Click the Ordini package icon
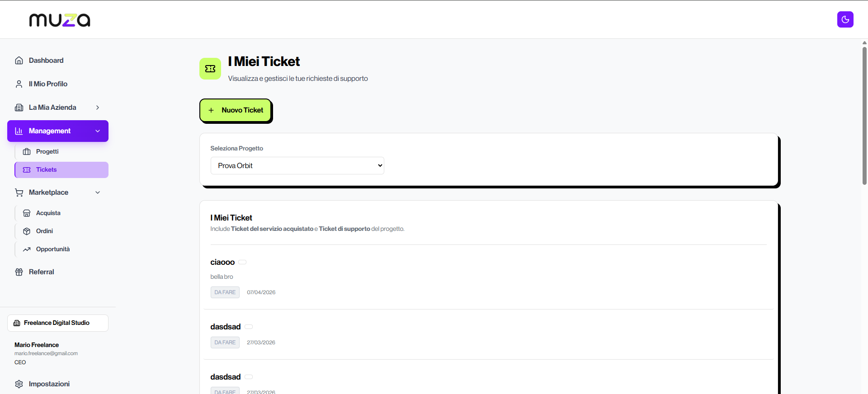Image resolution: width=868 pixels, height=394 pixels. 27,231
